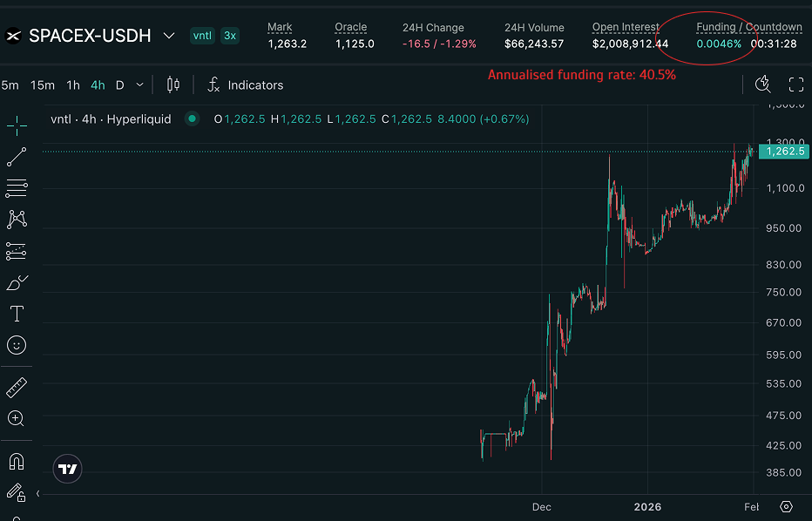812x521 pixels.
Task: Click the Oracle price label
Action: pos(350,27)
